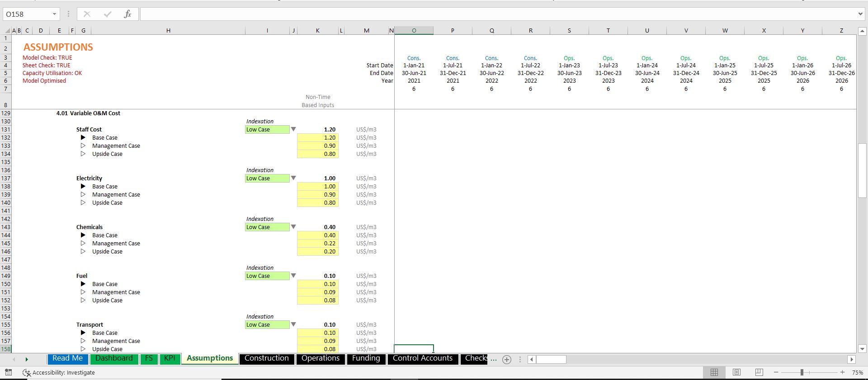The width and height of the screenshot is (868, 380).
Task: Click the Enter formula checkmark icon
Action: click(x=108, y=14)
